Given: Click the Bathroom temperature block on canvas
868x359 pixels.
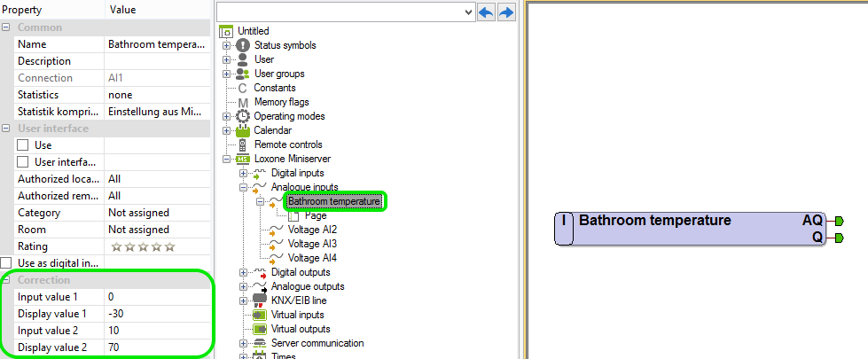Looking at the screenshot, I should tap(689, 229).
